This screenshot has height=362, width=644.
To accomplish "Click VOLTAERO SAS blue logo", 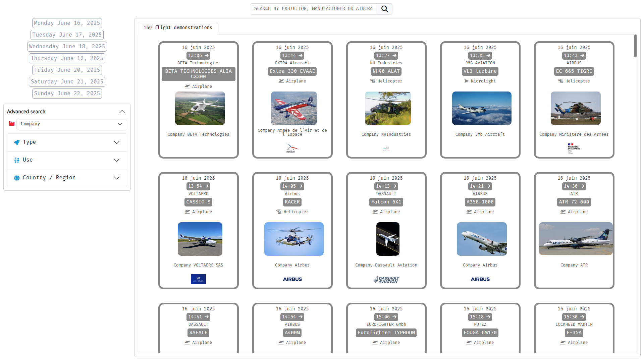I will (198, 279).
